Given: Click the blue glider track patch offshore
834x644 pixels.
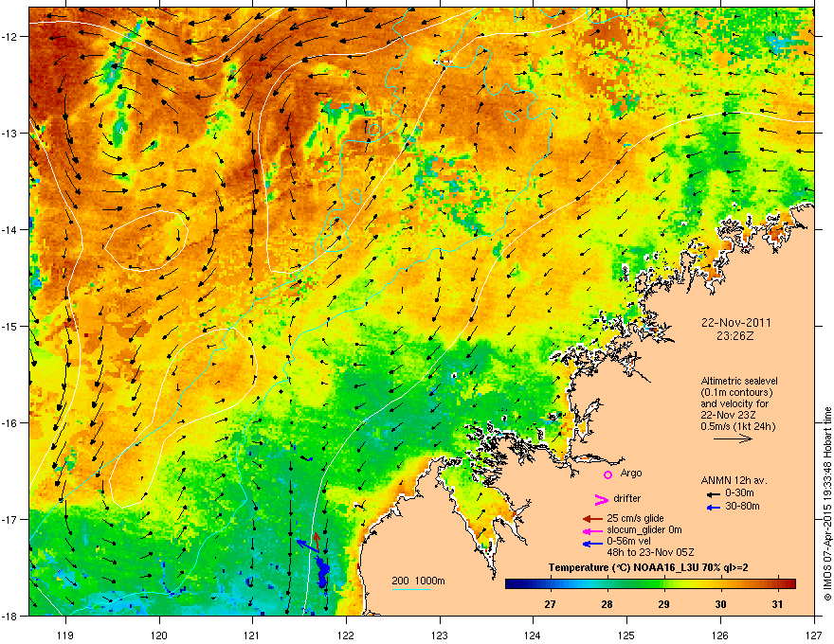Looking at the screenshot, I should (x=322, y=571).
